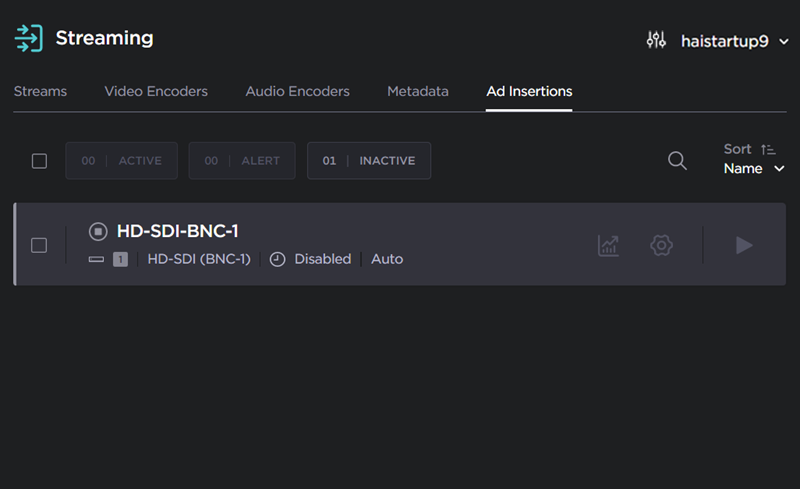Screen dimensions: 800x489
Task: Check the HD-SDI-BNC-1 row checkbox
Action: [39, 245]
